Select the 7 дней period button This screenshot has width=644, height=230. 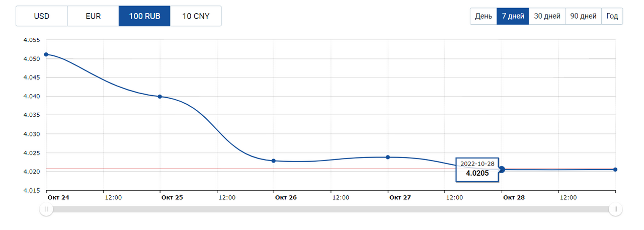pos(513,16)
